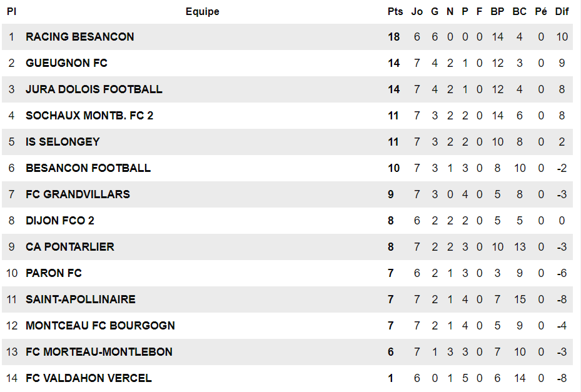The height and width of the screenshot is (392, 581).
Task: Open the GUEUGNON FC team entry
Action: [x=66, y=63]
